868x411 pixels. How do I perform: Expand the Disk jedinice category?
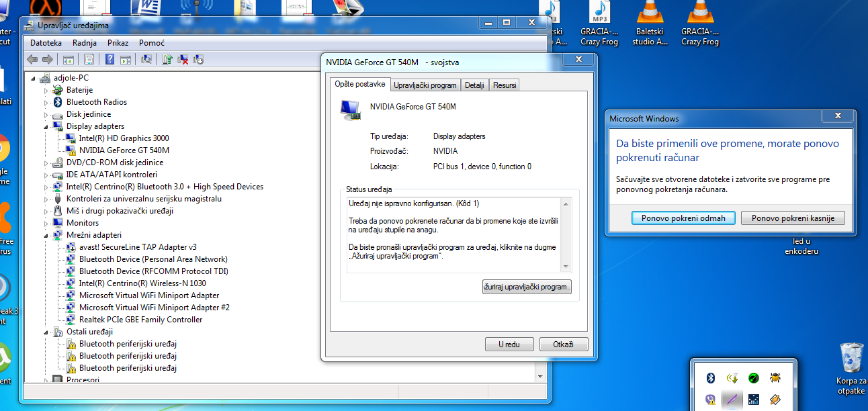click(46, 114)
